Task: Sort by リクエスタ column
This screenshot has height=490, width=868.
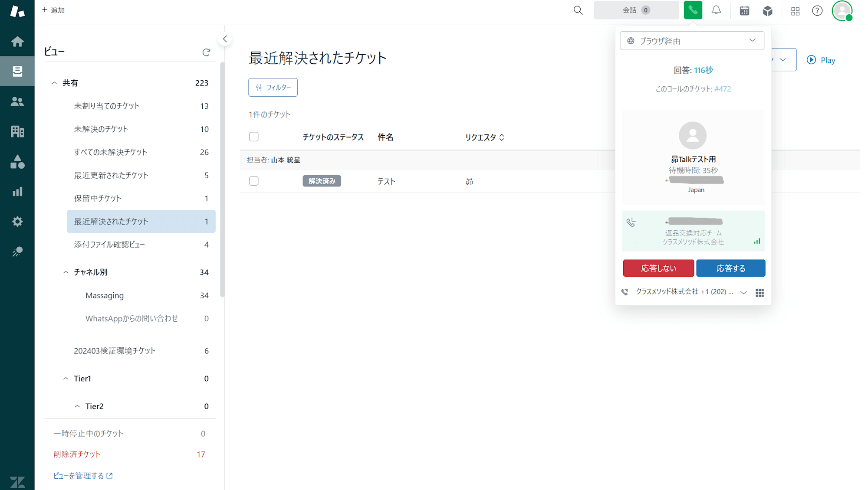Action: click(485, 137)
